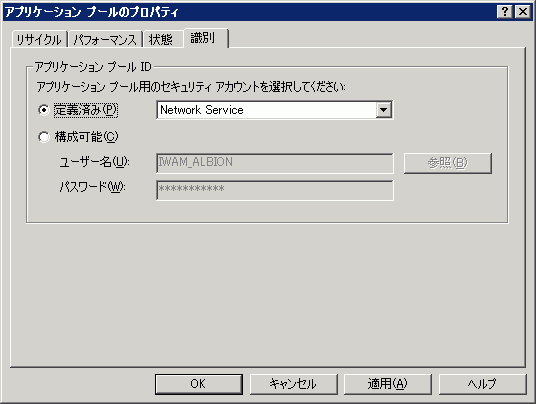Viewport: 536px width, 404px height.
Task: Click the title bar question mark help icon
Action: click(505, 12)
